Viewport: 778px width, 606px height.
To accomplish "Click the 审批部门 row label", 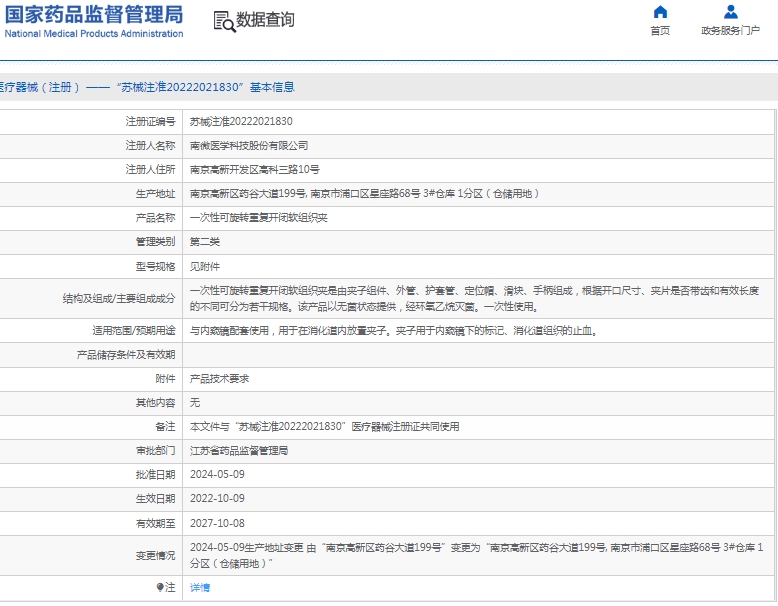I will tap(155, 451).
